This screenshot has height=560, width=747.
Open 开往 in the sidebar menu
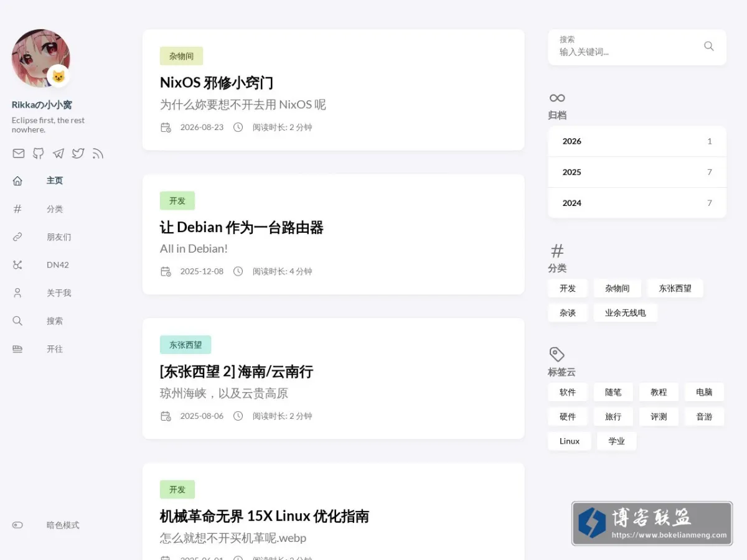[x=55, y=349]
